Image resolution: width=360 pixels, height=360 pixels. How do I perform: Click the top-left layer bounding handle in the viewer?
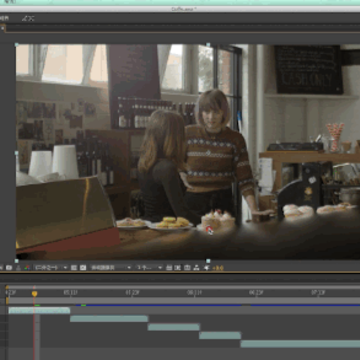(16, 44)
